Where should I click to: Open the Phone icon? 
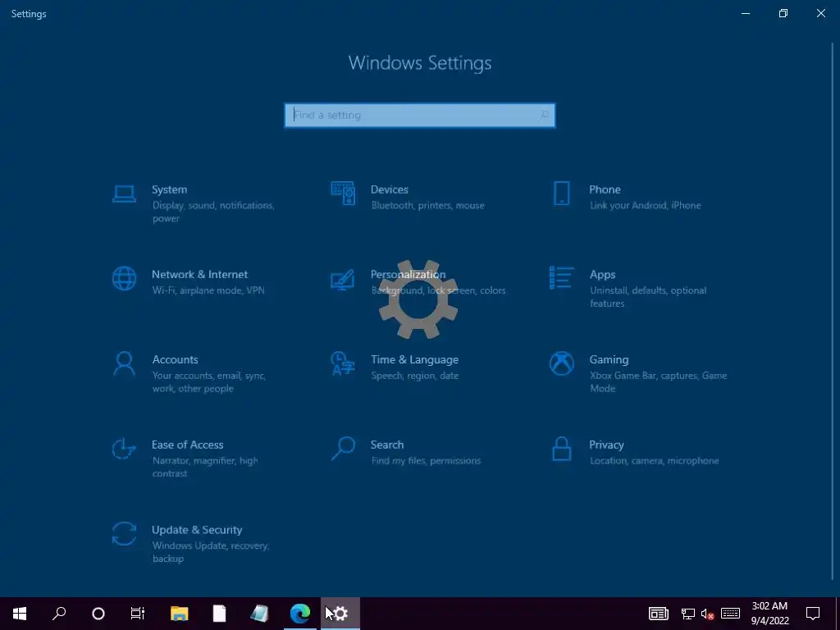(561, 194)
